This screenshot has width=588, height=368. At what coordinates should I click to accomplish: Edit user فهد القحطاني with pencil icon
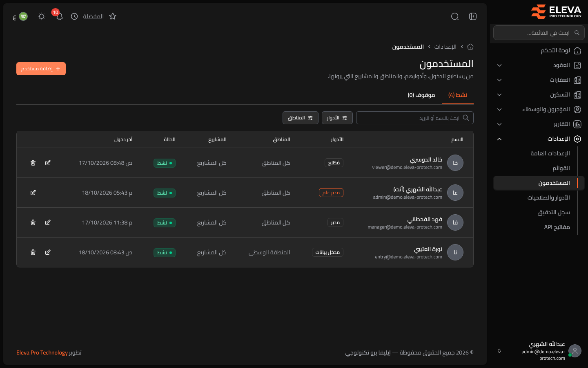point(48,222)
